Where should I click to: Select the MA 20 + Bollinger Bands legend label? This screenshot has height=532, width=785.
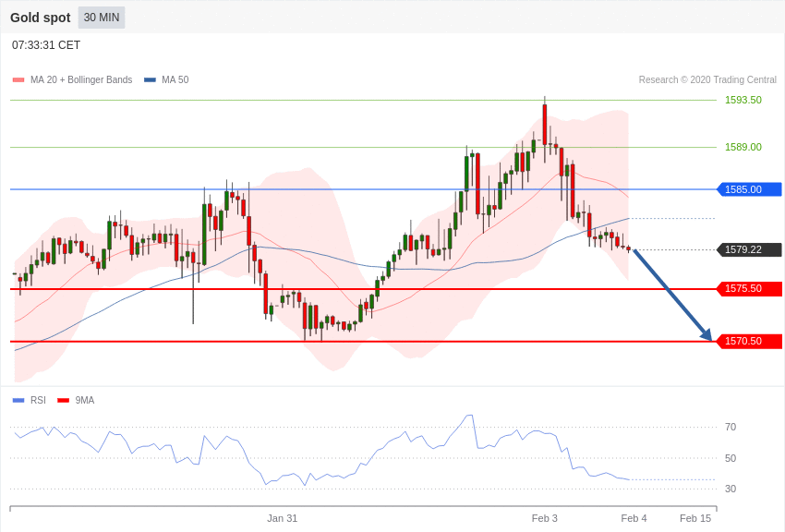click(81, 80)
